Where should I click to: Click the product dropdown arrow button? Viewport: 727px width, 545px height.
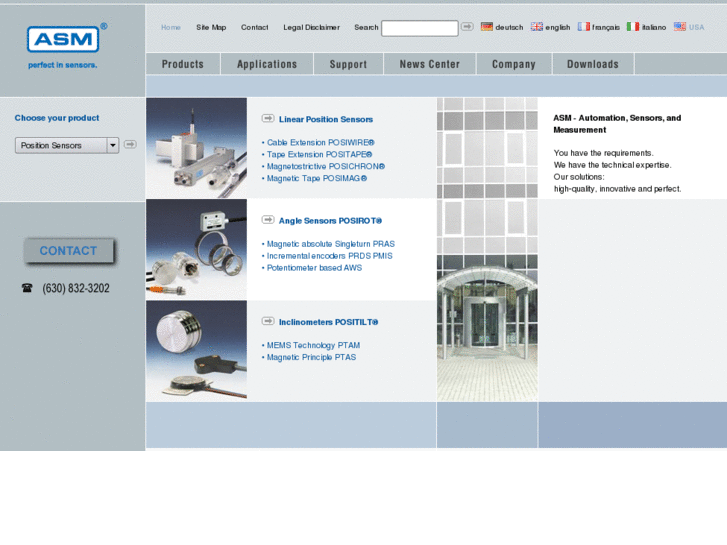(113, 145)
